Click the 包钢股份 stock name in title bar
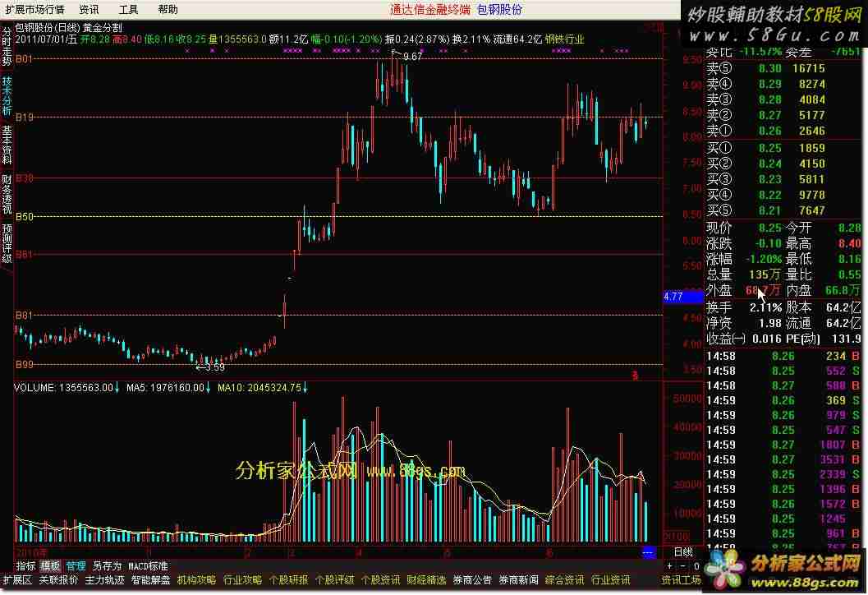This screenshot has width=868, height=595. (499, 9)
